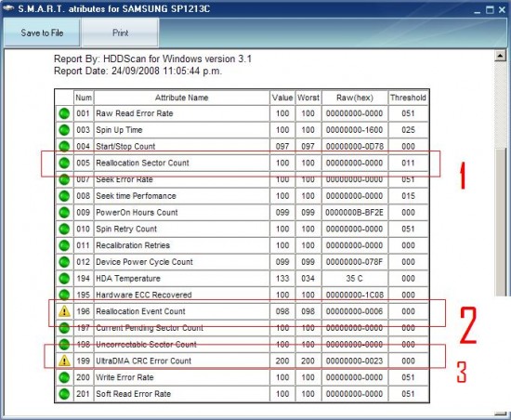Click green status icon for PowerOn Hours Count
This screenshot has height=420, width=511.
[64, 213]
